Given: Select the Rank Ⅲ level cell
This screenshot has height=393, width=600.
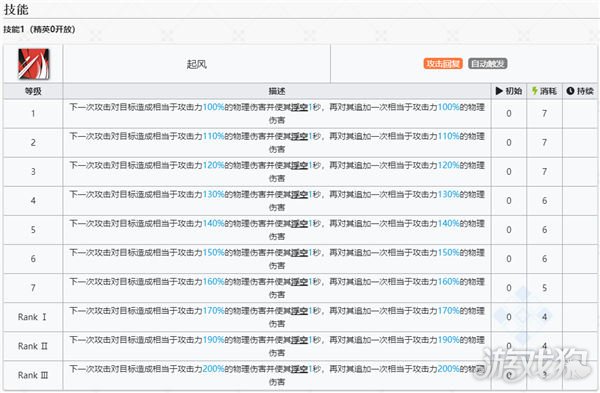Looking at the screenshot, I should click(33, 375).
